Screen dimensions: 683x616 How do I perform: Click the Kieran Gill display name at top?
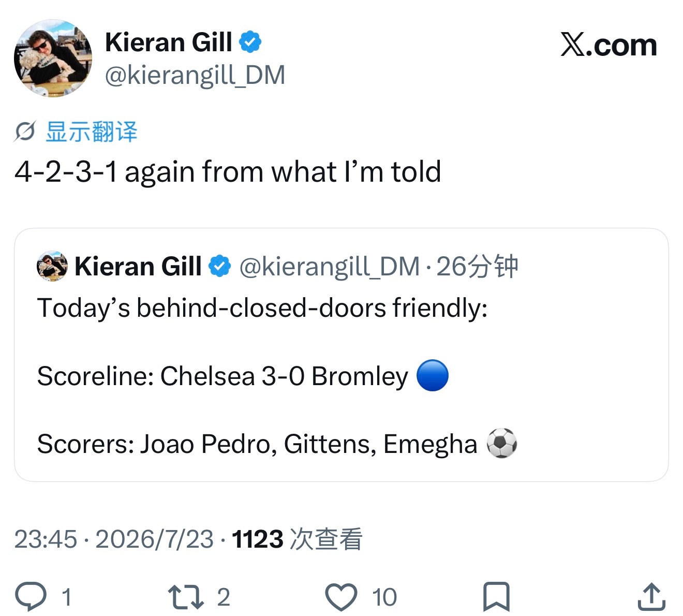click(x=169, y=42)
